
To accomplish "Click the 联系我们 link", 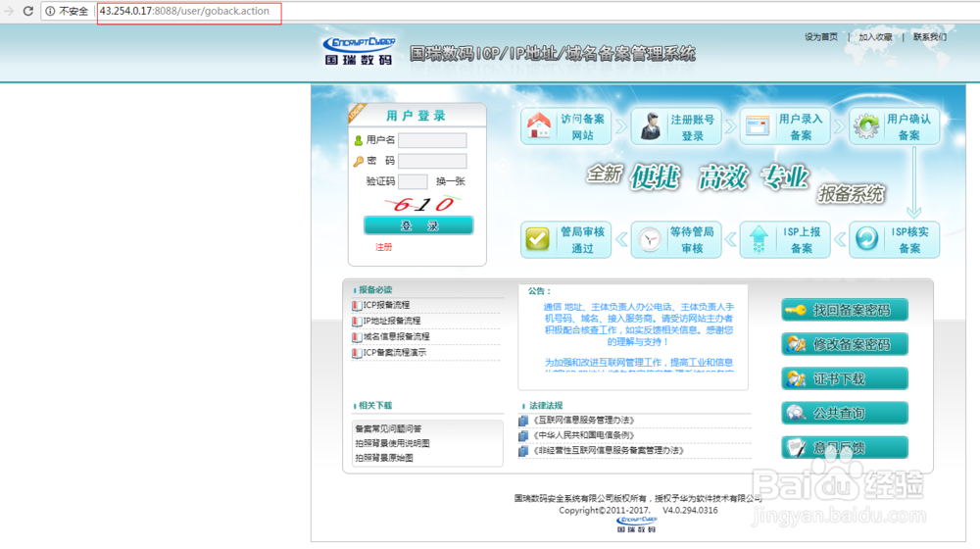I will [930, 37].
